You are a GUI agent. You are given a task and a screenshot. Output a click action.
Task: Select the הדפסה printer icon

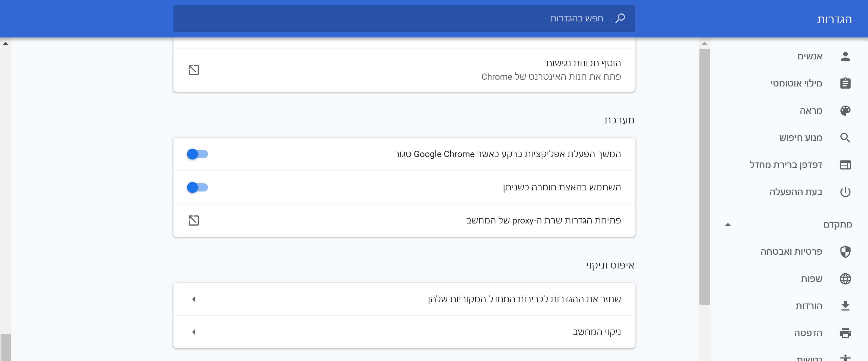click(846, 333)
